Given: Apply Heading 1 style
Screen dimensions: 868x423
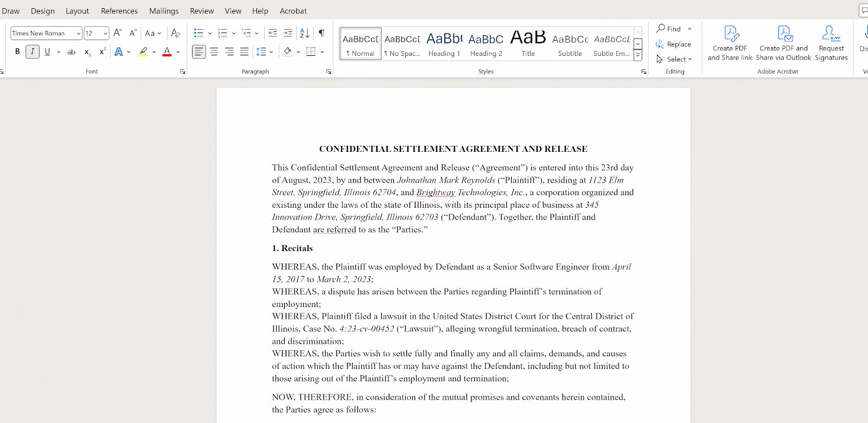Looking at the screenshot, I should pos(444,43).
